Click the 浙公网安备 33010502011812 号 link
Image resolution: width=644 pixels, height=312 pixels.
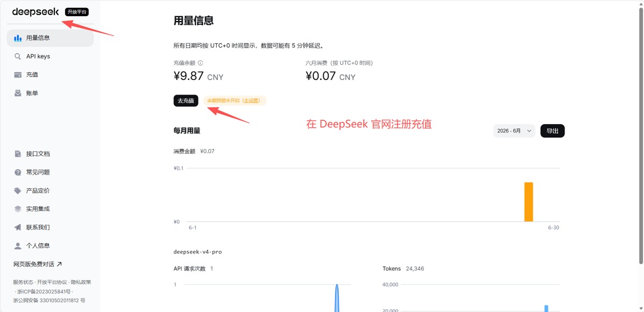coord(49,300)
